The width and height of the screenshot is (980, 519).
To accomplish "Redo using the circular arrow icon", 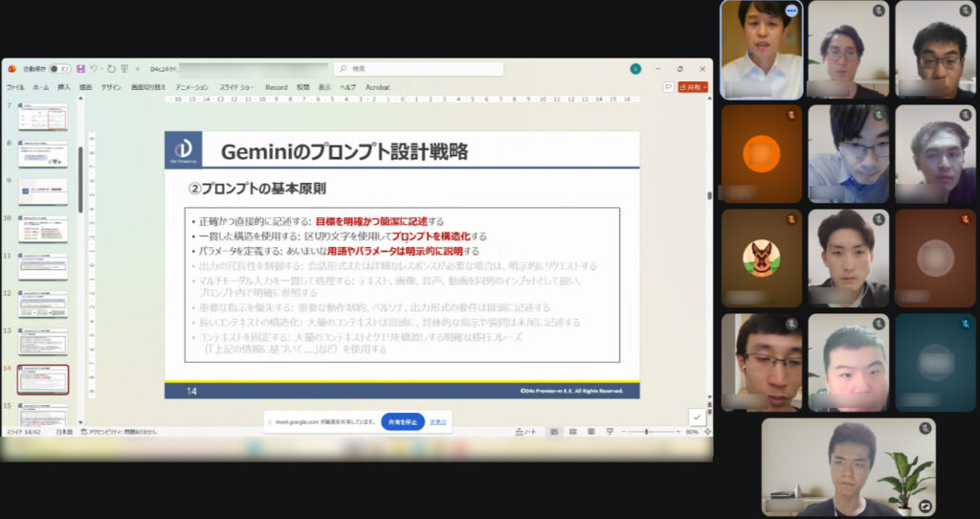I will pyautogui.click(x=111, y=69).
